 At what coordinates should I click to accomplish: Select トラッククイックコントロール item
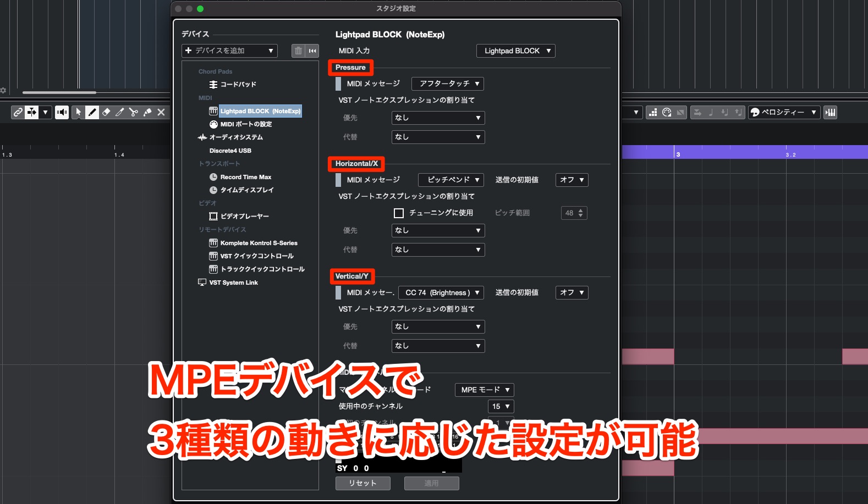(x=262, y=269)
